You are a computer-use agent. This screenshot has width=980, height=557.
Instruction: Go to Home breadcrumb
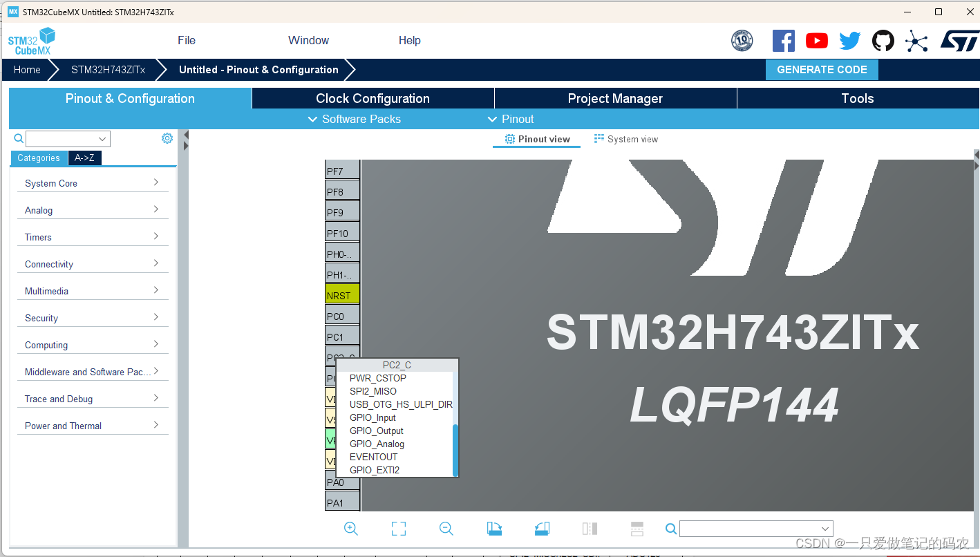(27, 70)
